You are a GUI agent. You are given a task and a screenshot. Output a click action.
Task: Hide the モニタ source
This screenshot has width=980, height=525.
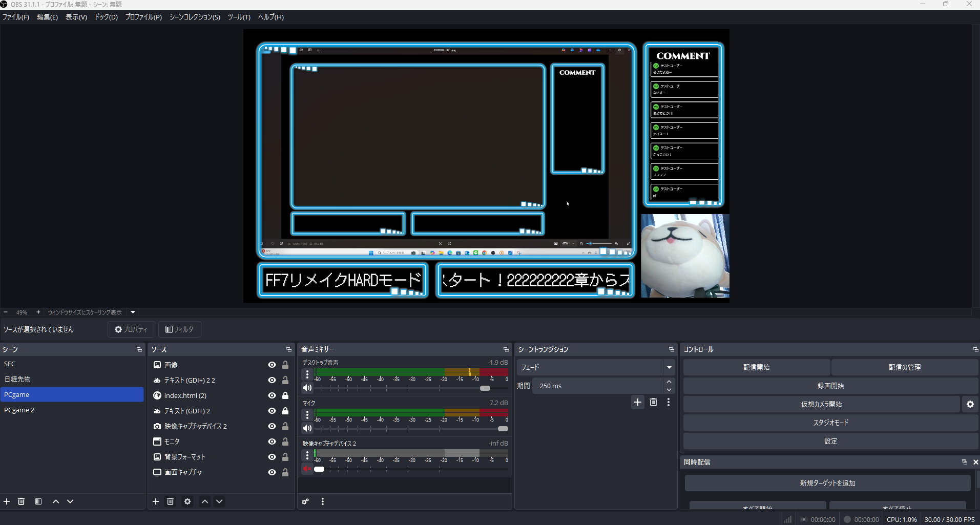[272, 442]
